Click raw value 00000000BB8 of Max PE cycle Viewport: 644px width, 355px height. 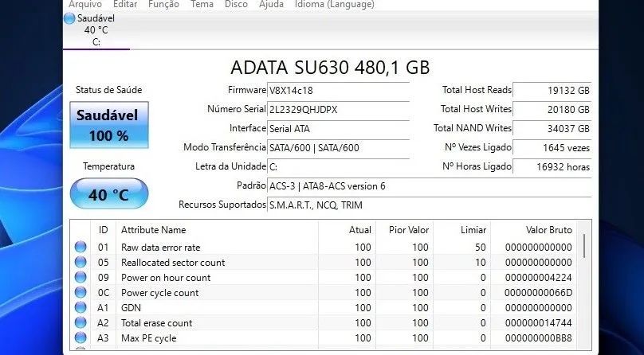[539, 337]
